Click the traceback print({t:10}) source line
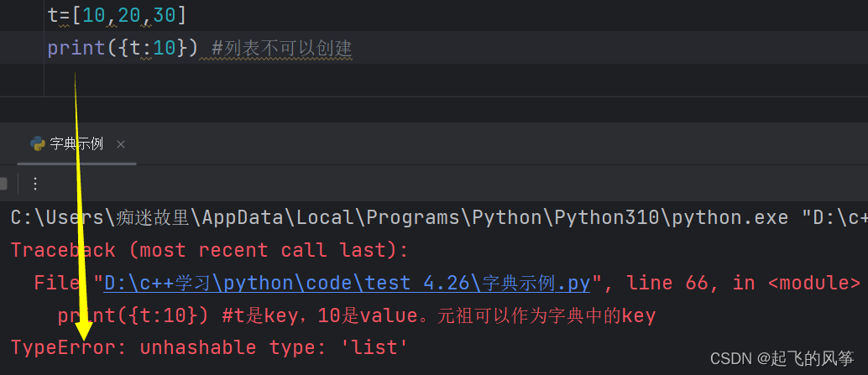Screen dimensions: 868x375 357,315
